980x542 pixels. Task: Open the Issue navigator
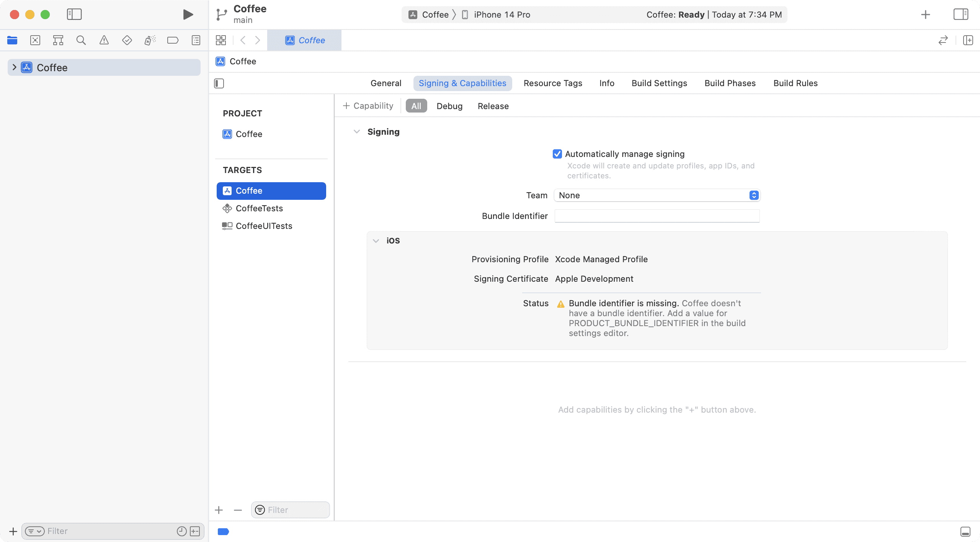tap(104, 40)
